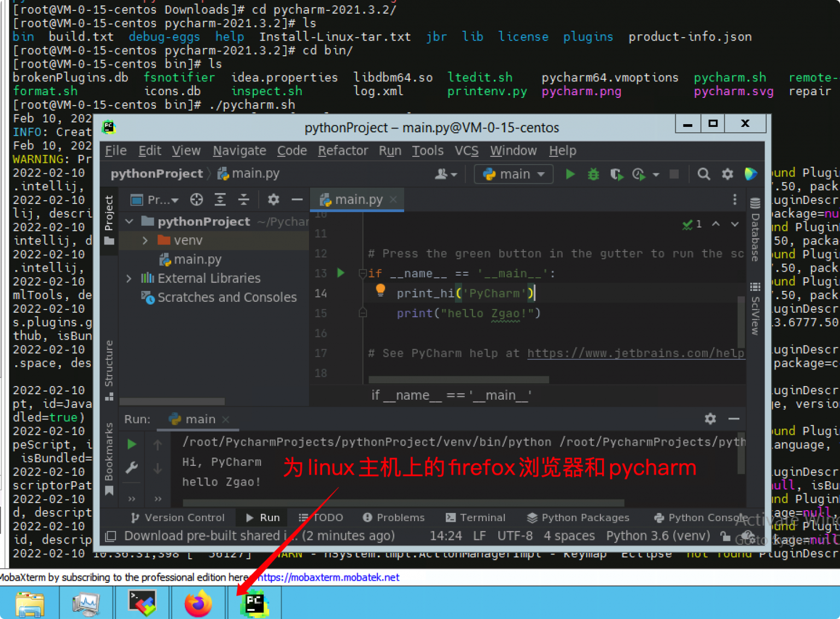Open the Project view selector dropdown
Screen dimensions: 840x619
click(x=155, y=200)
